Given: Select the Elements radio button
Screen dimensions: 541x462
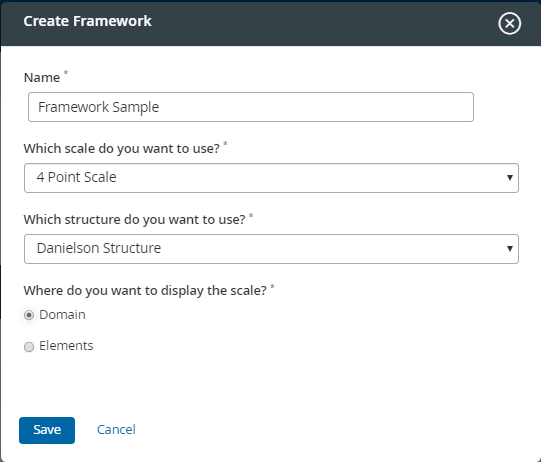Looking at the screenshot, I should pos(29,346).
